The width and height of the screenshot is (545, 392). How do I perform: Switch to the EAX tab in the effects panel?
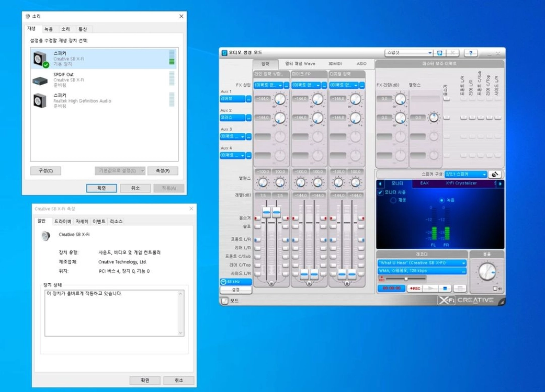(424, 183)
